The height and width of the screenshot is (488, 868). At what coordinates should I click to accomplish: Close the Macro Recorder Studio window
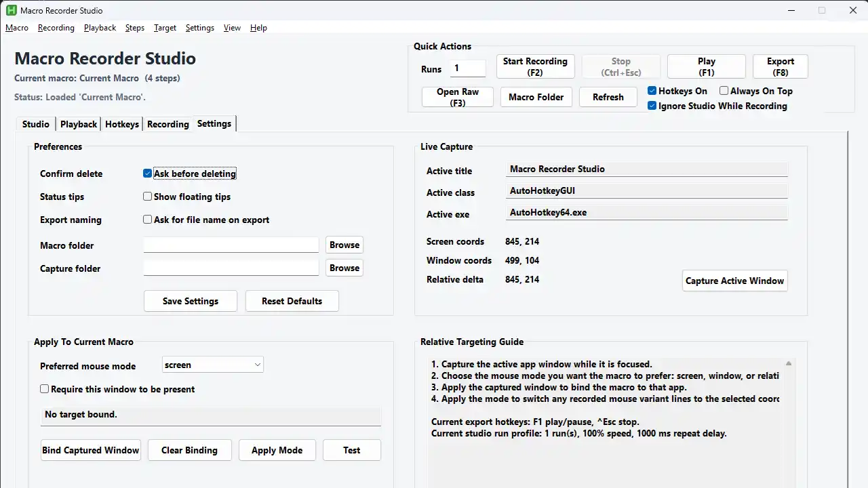tap(853, 11)
